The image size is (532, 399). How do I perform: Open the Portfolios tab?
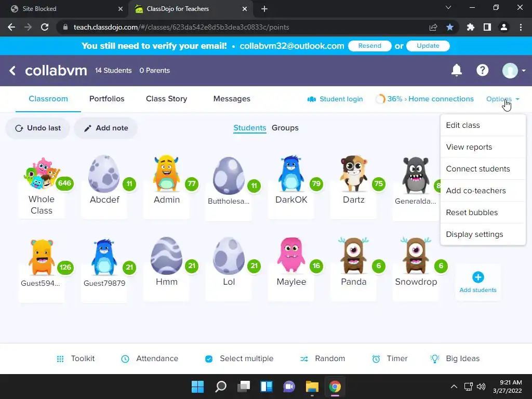[x=107, y=99]
